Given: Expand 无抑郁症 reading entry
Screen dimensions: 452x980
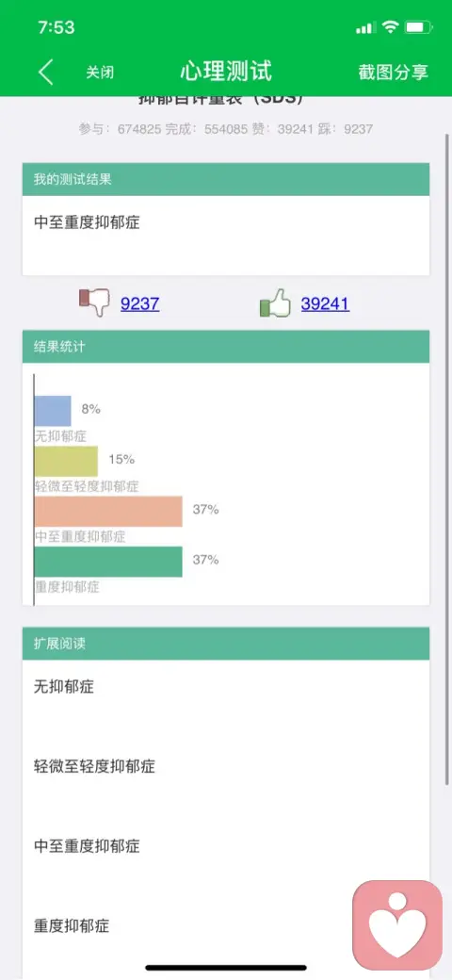Looking at the screenshot, I should 64,687.
